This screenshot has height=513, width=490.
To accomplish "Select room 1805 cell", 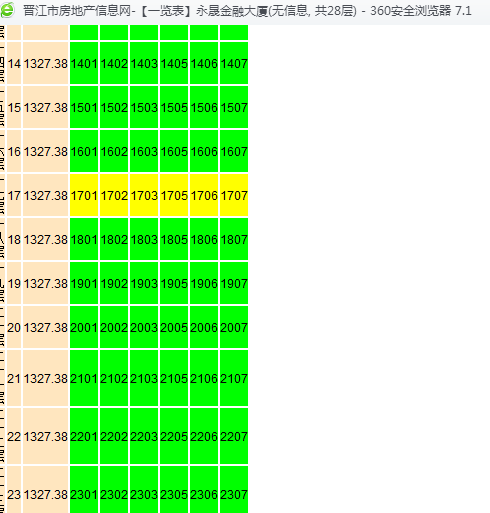I will coord(174,239).
